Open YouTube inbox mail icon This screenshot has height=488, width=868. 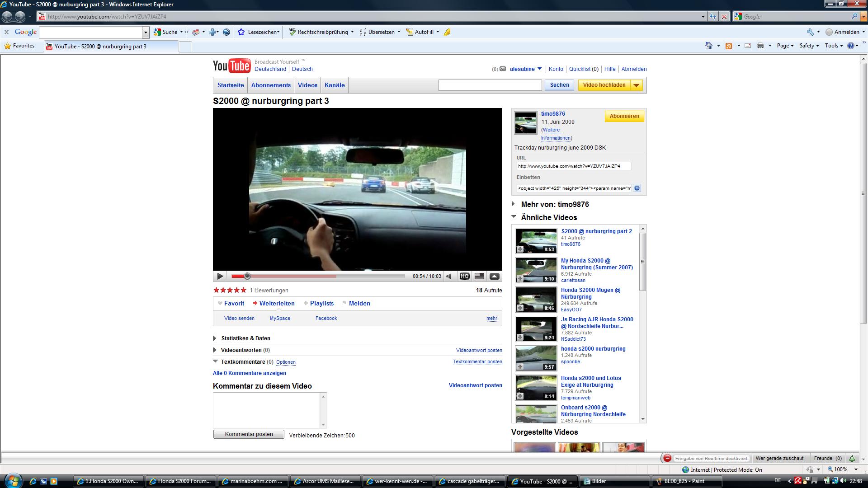click(503, 69)
